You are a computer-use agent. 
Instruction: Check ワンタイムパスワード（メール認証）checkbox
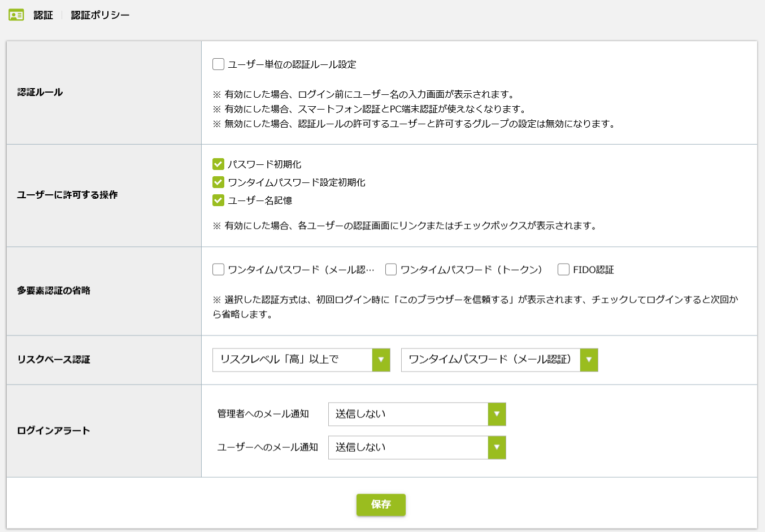(218, 270)
